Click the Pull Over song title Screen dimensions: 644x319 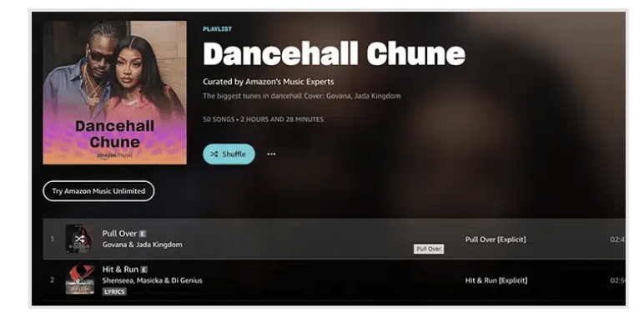(x=119, y=234)
